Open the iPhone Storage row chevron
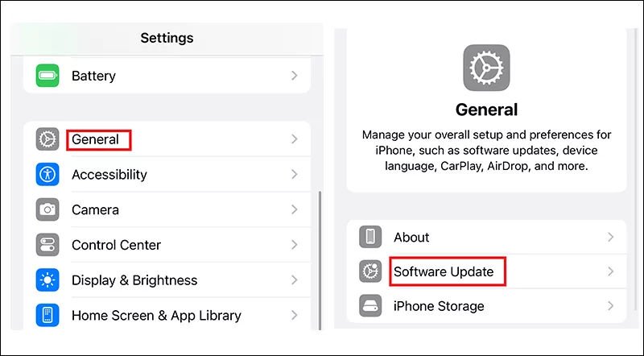Viewport: 644px width, 356px height. tap(611, 306)
